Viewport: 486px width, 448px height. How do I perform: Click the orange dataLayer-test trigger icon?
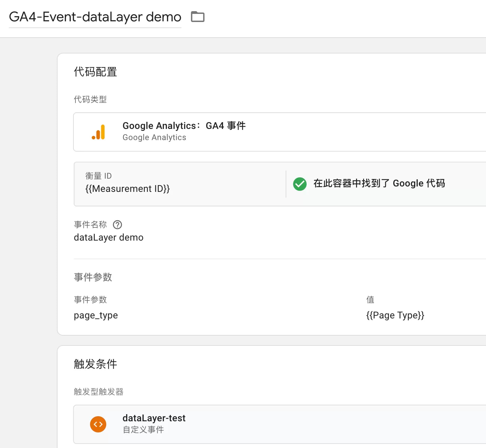pyautogui.click(x=98, y=424)
